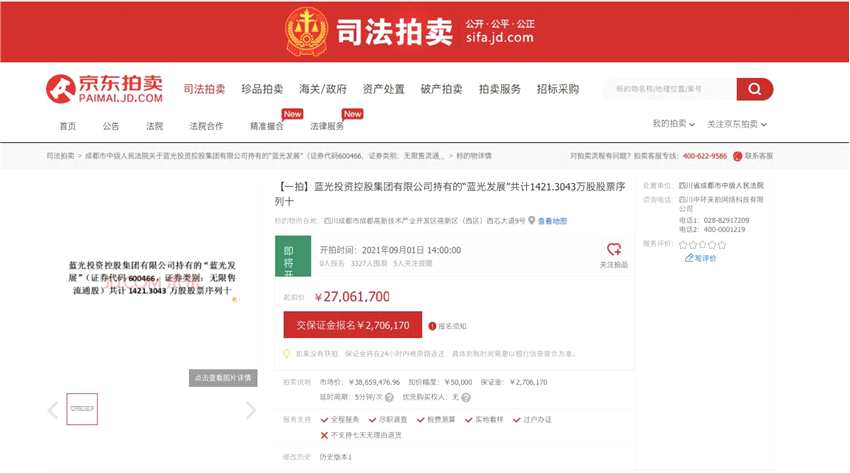Open 法院合作 in the sub navigation
Viewport: 850px width, 473px height.
tap(206, 126)
